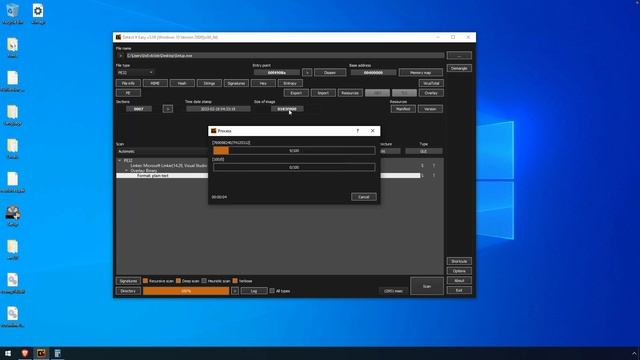The width and height of the screenshot is (640, 360).
Task: Open the Manifest resource
Action: click(403, 109)
